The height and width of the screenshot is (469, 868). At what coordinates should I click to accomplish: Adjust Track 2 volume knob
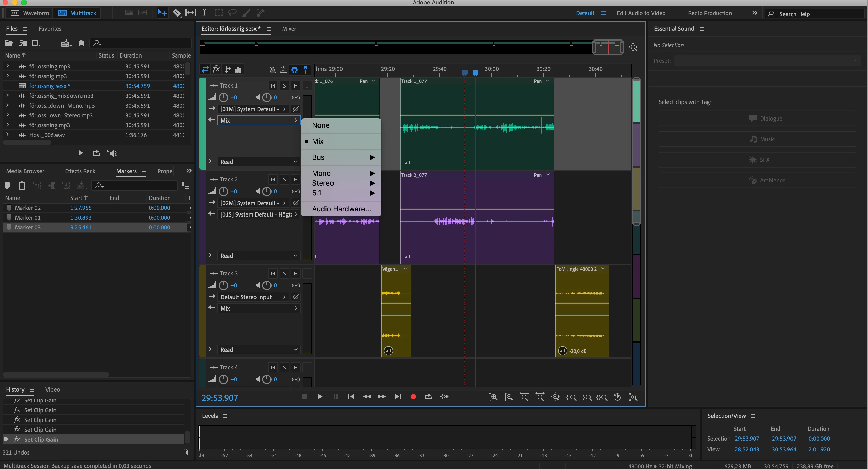tap(223, 191)
